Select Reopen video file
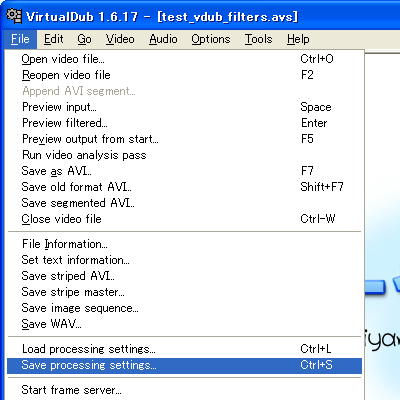This screenshot has width=400, height=400. pyautogui.click(x=184, y=75)
